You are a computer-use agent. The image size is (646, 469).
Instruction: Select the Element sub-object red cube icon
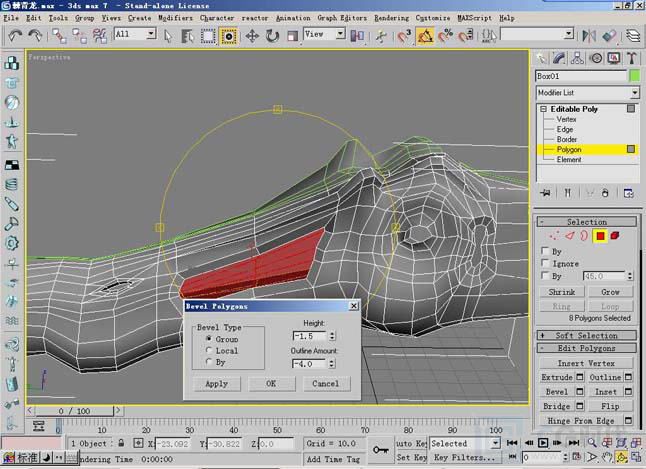(x=615, y=236)
